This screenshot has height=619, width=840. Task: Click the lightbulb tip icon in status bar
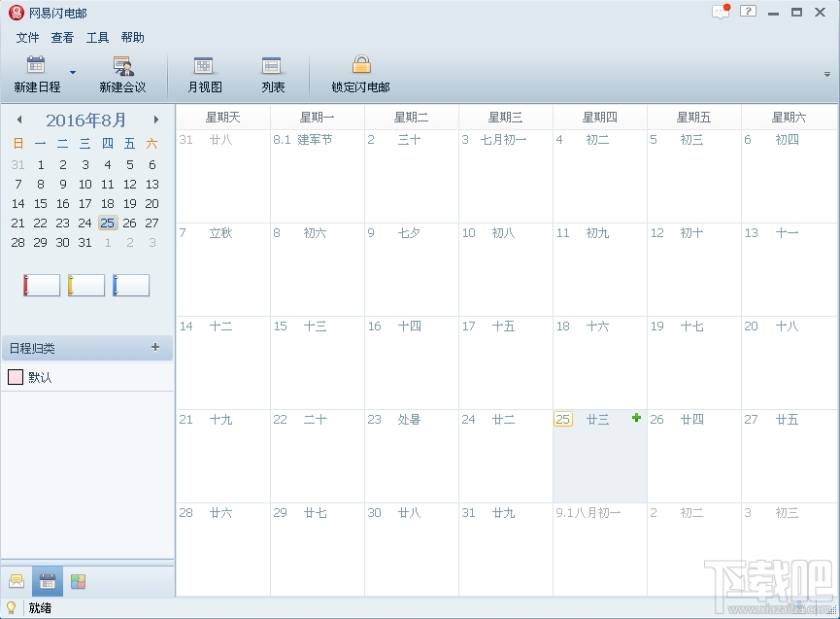[11, 607]
